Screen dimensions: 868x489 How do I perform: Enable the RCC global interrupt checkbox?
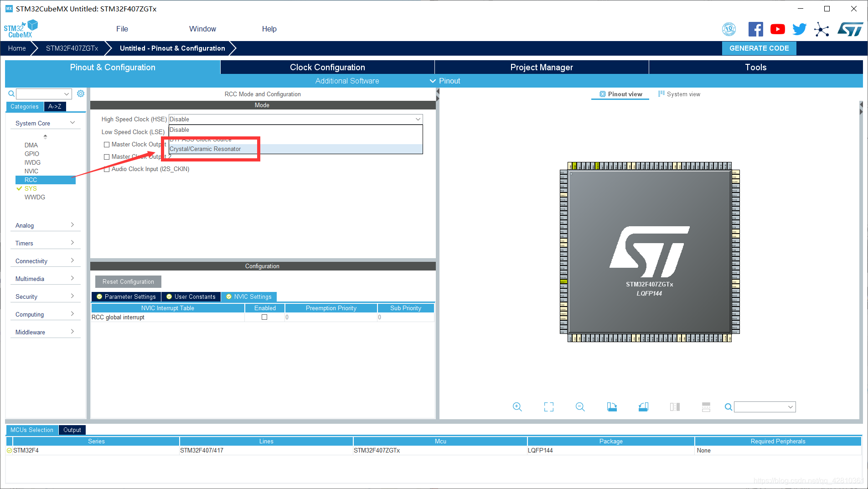tap(264, 317)
